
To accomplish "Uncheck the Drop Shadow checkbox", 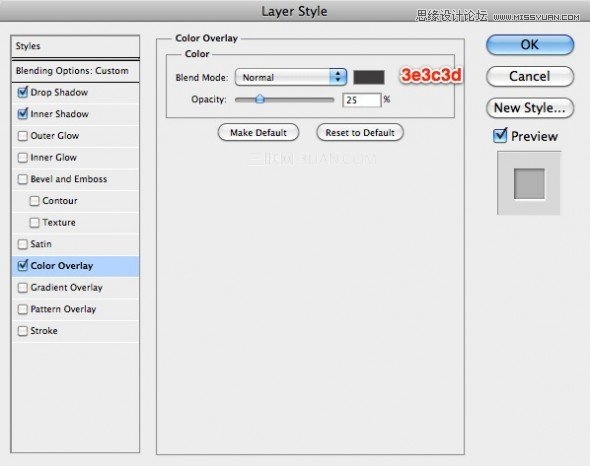I will (x=23, y=92).
